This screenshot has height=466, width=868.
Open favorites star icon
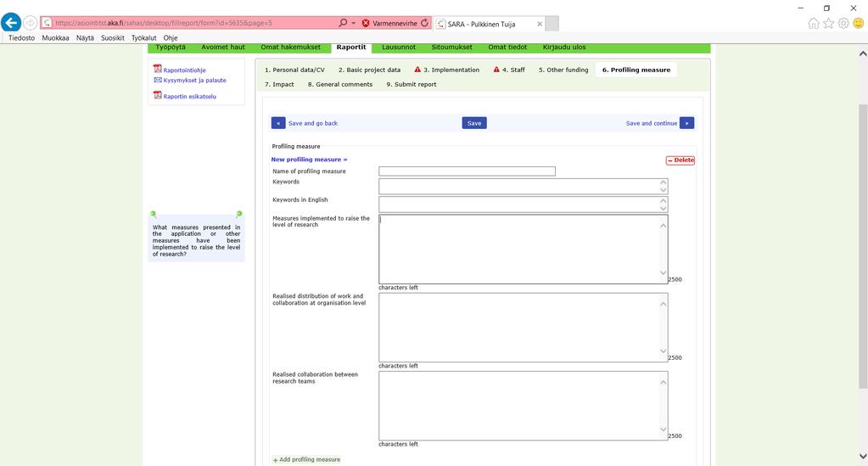pos(828,23)
